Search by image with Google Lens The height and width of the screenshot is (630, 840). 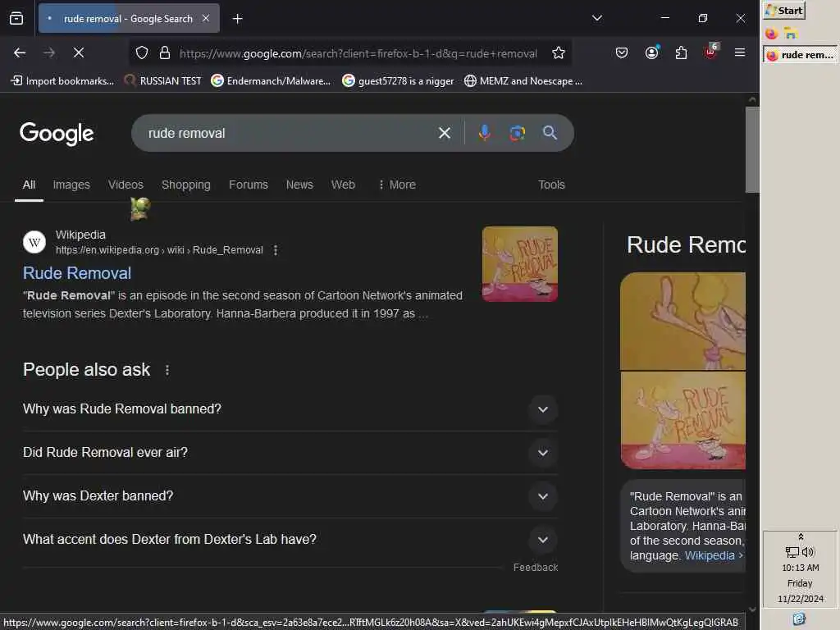tap(517, 133)
